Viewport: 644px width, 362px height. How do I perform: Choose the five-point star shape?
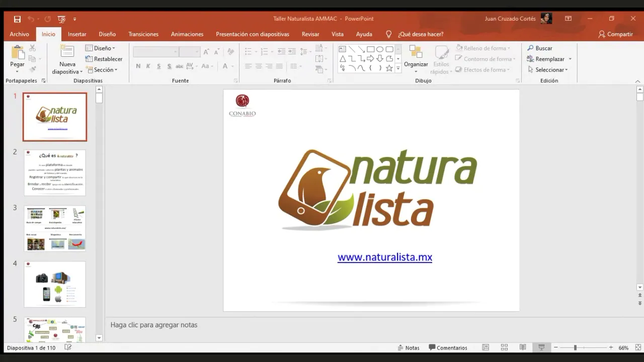(389, 68)
